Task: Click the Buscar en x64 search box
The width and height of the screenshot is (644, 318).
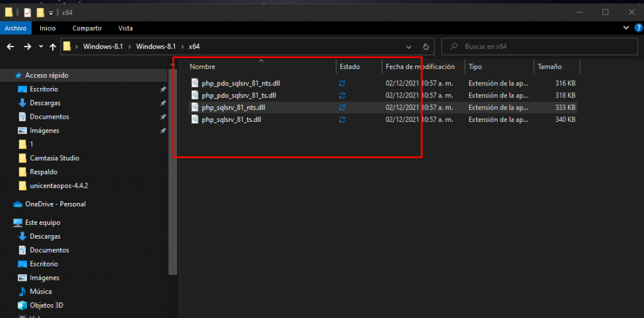Action: (x=541, y=47)
